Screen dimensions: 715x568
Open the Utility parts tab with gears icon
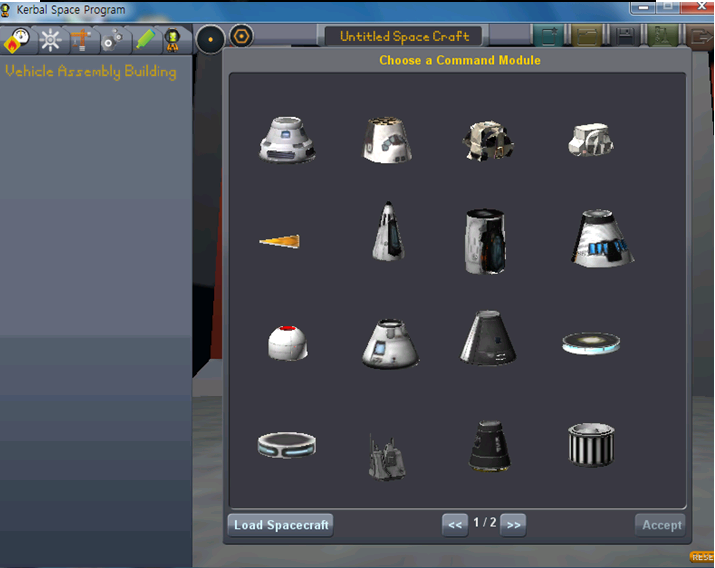(112, 40)
